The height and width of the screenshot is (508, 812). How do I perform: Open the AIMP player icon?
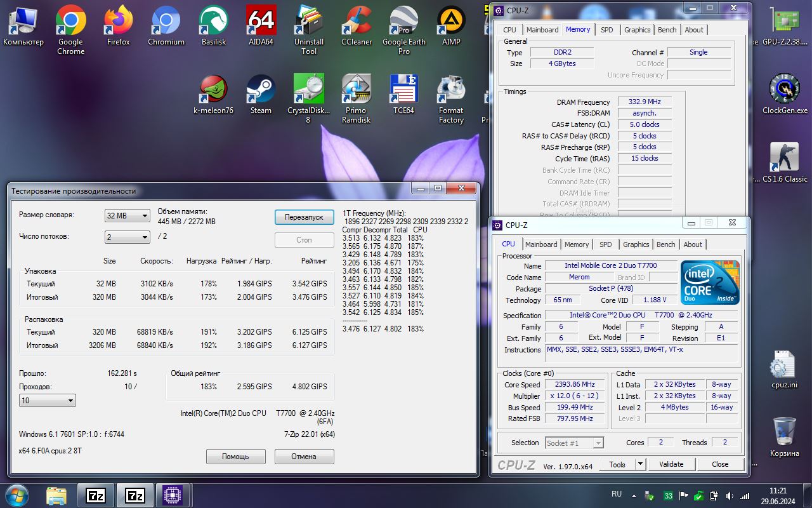(x=452, y=27)
